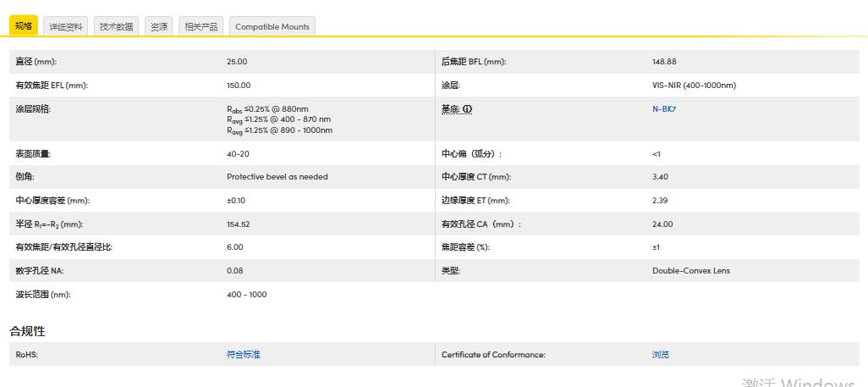Click the 符合标准 RoHS link
This screenshot has height=387, width=868.
244,355
